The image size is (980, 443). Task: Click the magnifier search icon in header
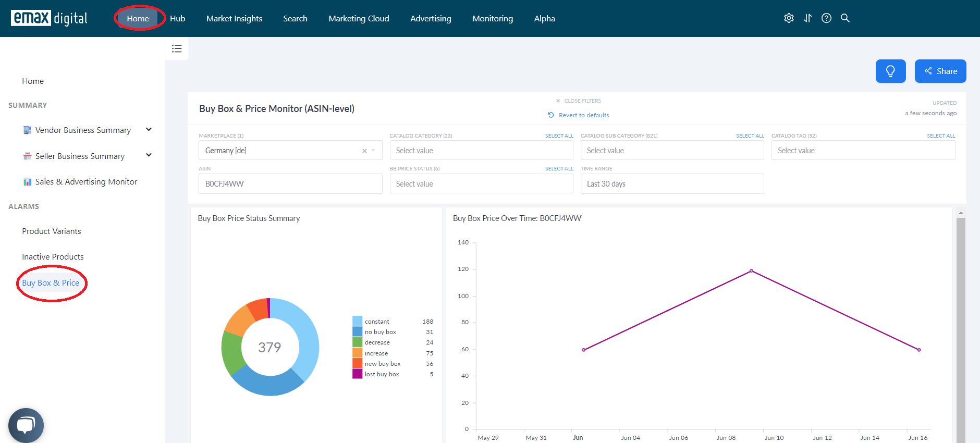click(845, 18)
